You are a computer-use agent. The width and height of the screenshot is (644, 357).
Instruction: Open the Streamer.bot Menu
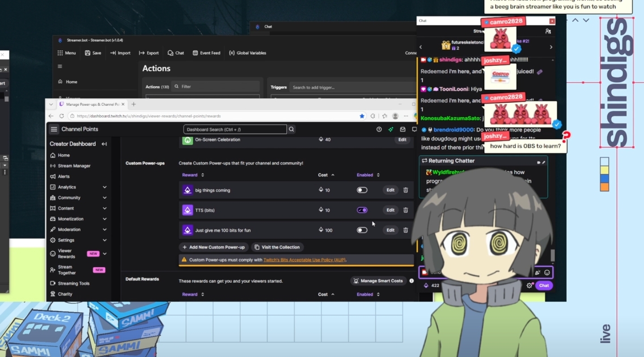[67, 53]
